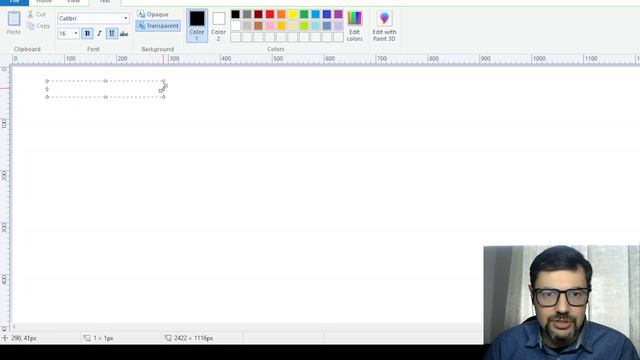640x360 pixels.
Task: Click the cursor position readout in status bar
Action: [24, 338]
